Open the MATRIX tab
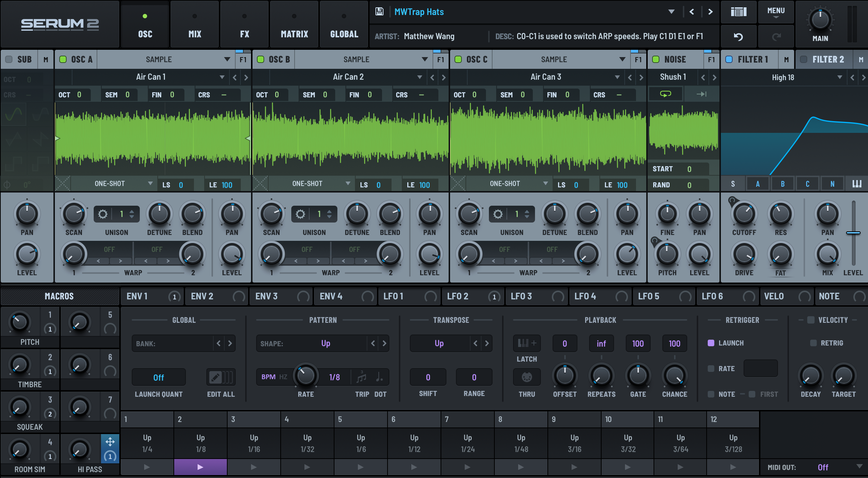868x478 pixels. tap(294, 24)
